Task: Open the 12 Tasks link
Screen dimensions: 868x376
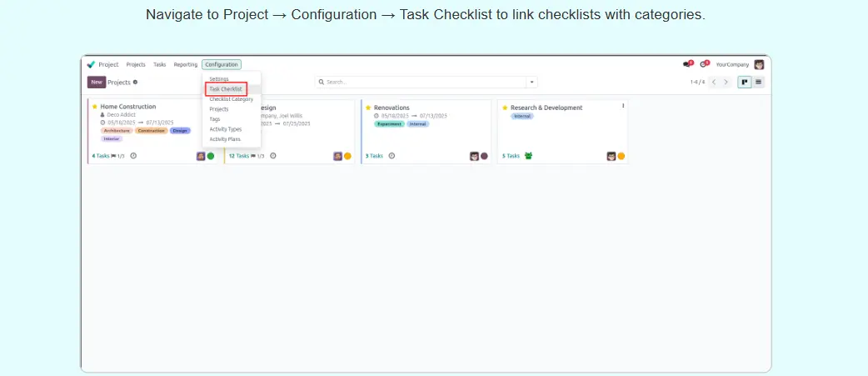Action: (239, 156)
